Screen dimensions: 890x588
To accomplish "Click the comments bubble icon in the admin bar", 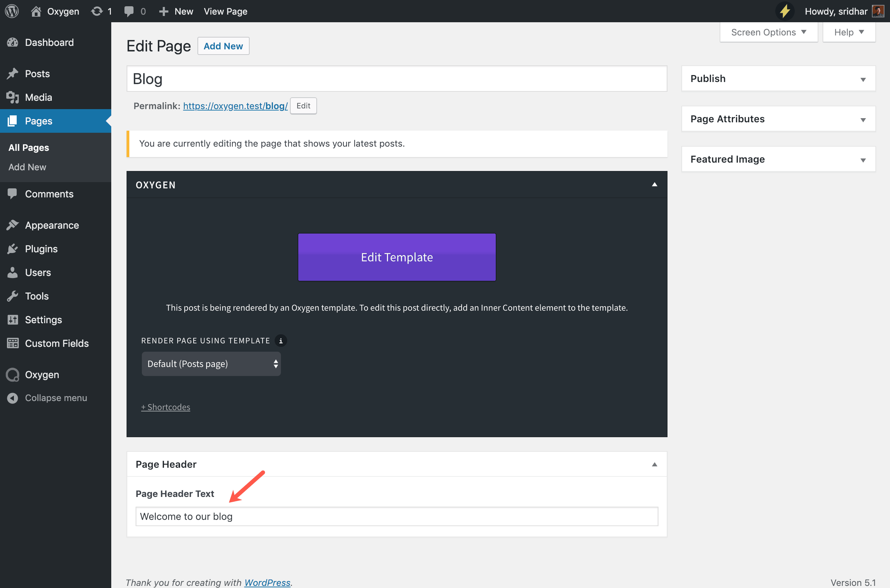I will point(129,11).
